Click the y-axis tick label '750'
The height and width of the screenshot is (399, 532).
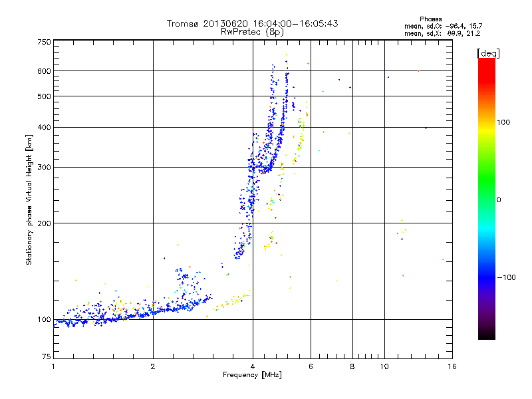tap(44, 42)
